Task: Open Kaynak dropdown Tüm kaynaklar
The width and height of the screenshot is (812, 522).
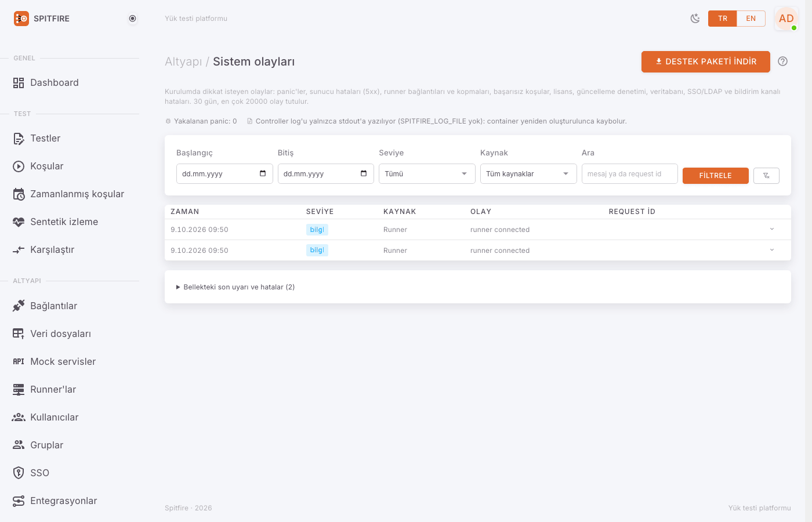Action: 528,174
